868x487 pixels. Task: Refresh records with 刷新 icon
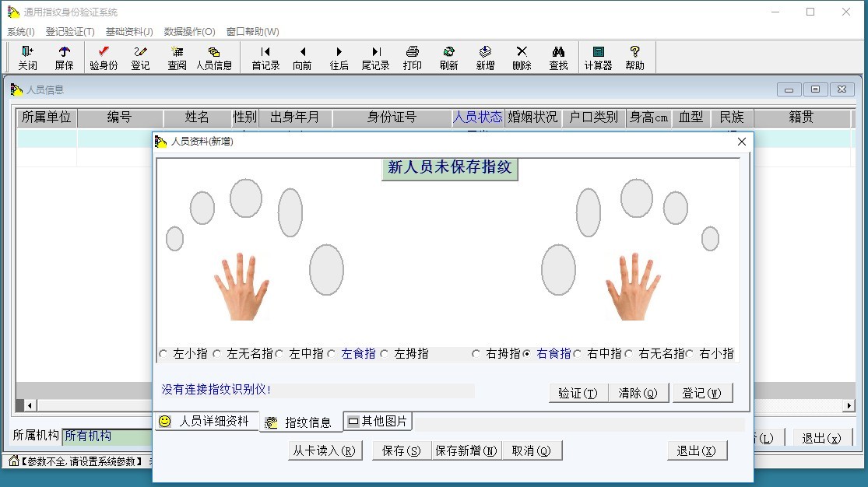point(448,58)
